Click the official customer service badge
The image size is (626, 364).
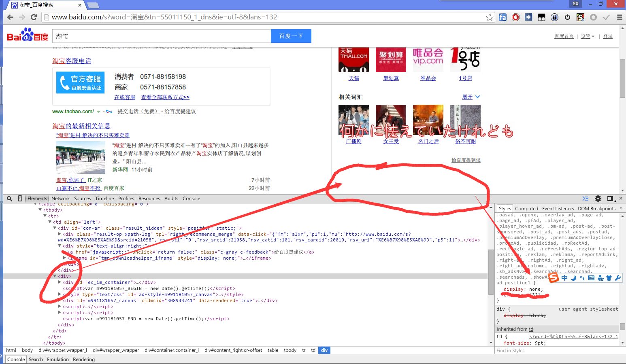(80, 83)
